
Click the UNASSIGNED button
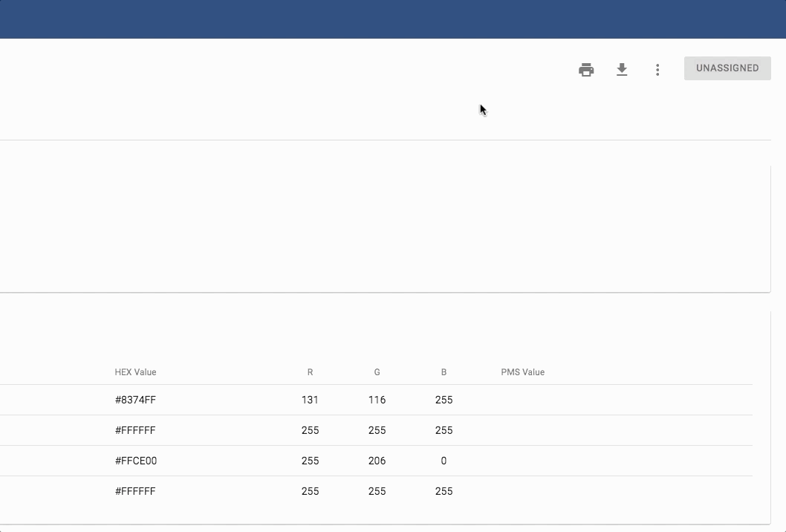click(727, 68)
